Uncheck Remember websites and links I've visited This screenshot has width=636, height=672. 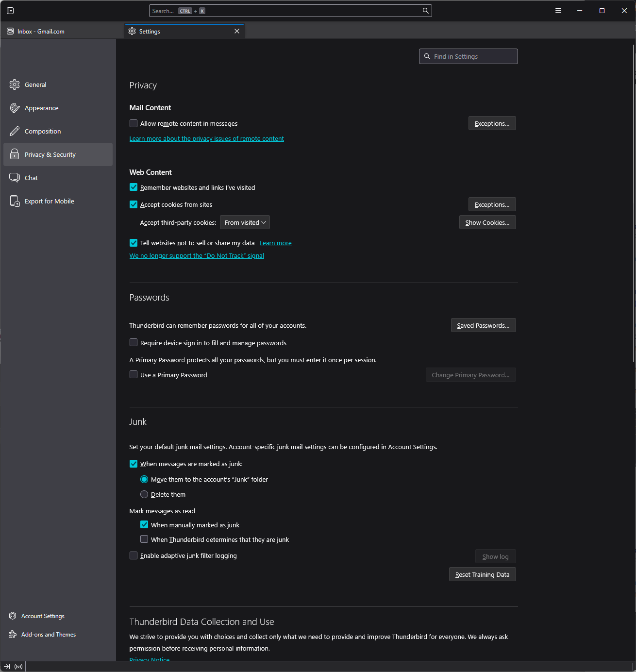(134, 187)
